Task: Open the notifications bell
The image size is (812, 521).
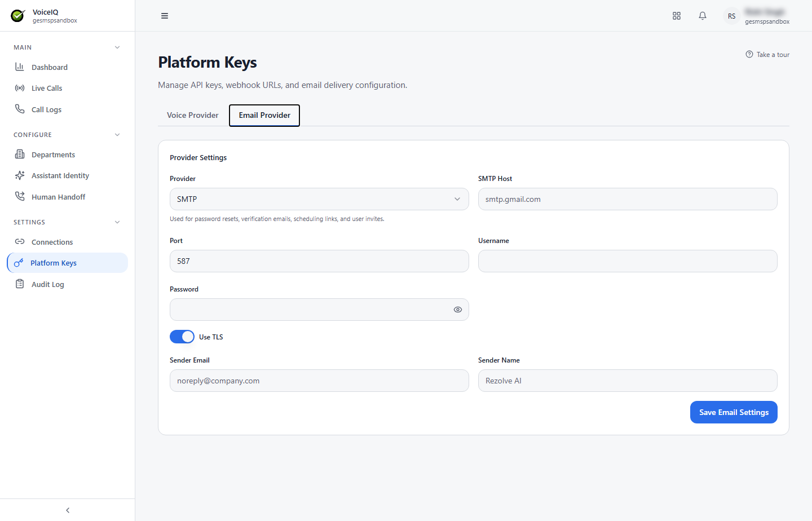Action: (x=703, y=16)
